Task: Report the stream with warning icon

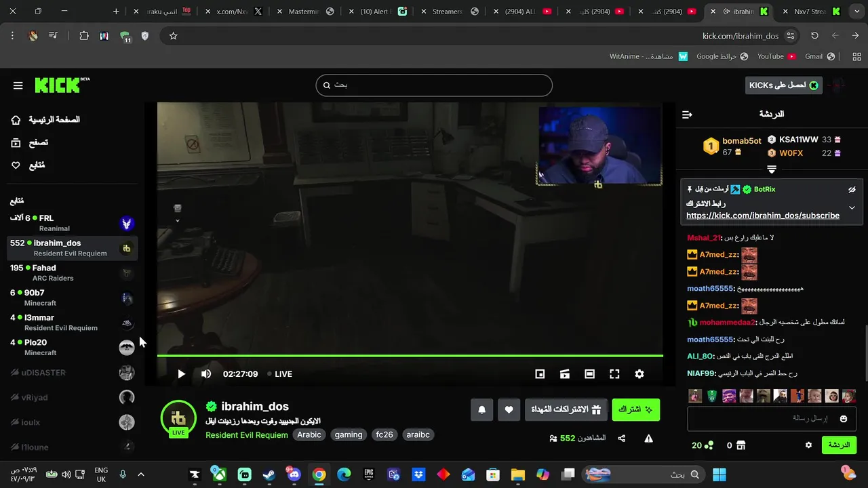Action: coord(649,439)
